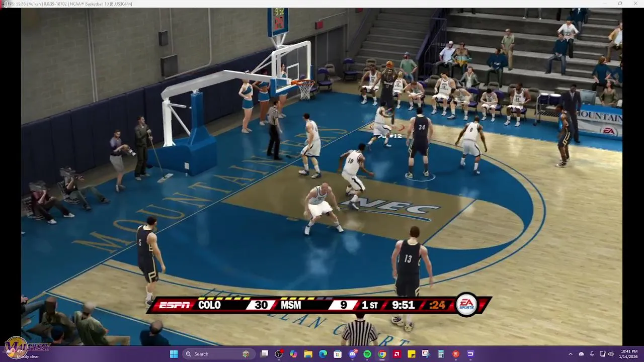Click the COLO score of 30
This screenshot has height=362, width=644.
pyautogui.click(x=261, y=305)
